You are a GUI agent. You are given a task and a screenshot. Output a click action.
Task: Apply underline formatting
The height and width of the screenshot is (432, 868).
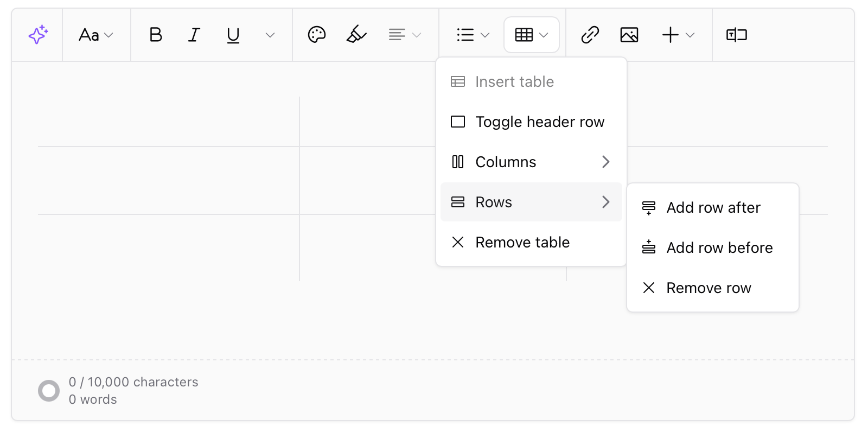click(233, 35)
